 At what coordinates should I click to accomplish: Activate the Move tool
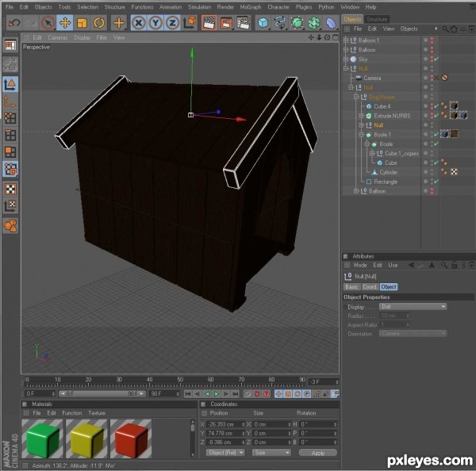[x=65, y=23]
